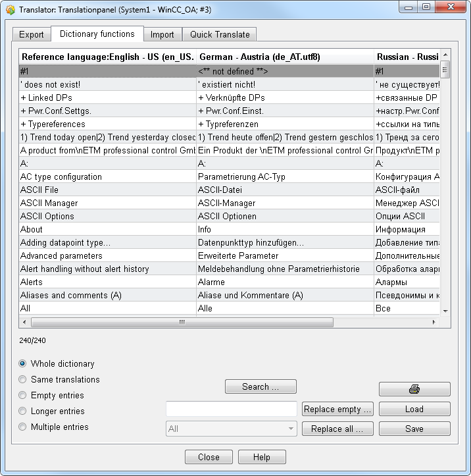Select the 'Информация' Russian cell

pos(407,229)
